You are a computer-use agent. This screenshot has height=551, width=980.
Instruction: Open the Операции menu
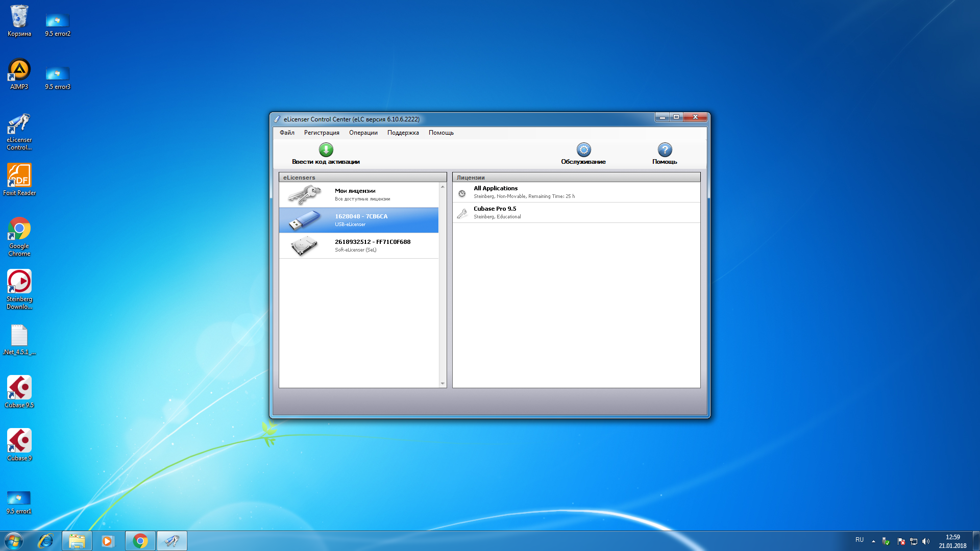coord(363,133)
